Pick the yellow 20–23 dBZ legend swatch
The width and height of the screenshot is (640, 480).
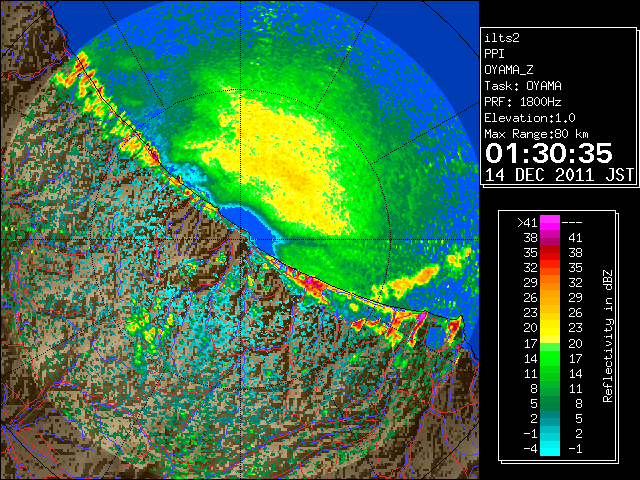pos(550,328)
